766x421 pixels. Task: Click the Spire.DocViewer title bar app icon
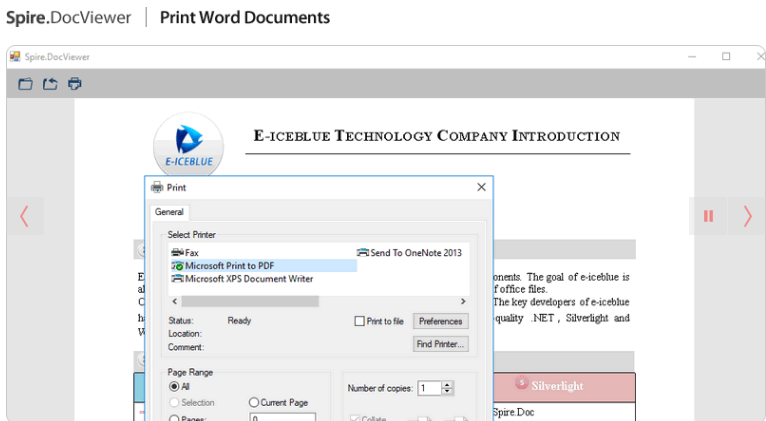15,57
